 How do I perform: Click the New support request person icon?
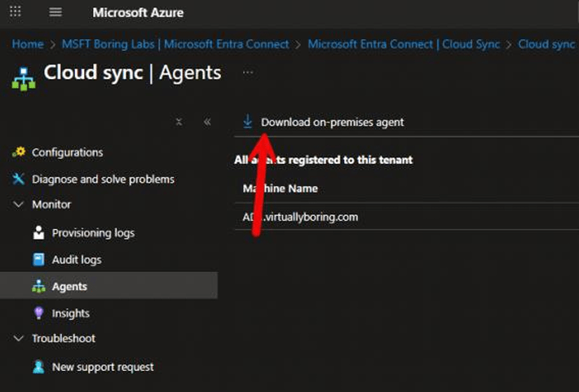[x=38, y=367]
